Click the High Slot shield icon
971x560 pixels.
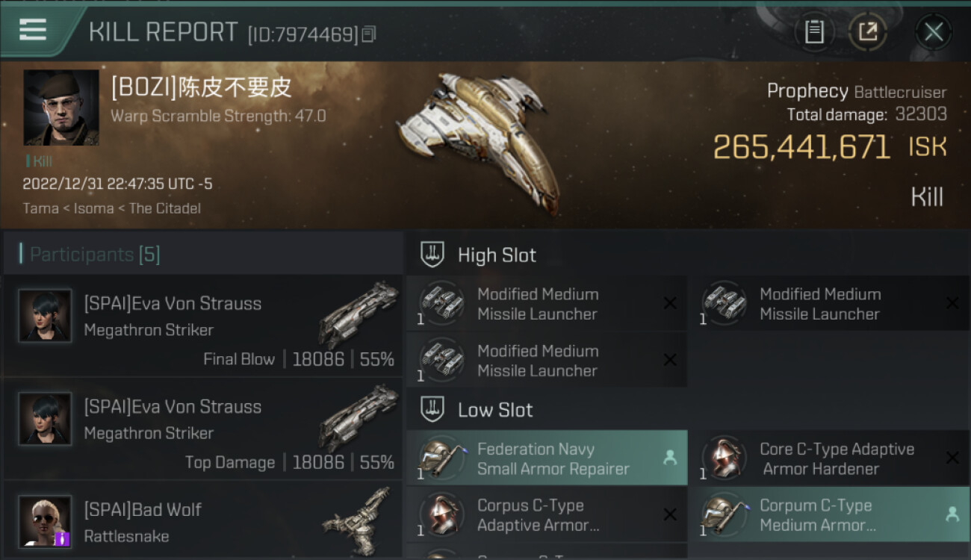coord(432,255)
